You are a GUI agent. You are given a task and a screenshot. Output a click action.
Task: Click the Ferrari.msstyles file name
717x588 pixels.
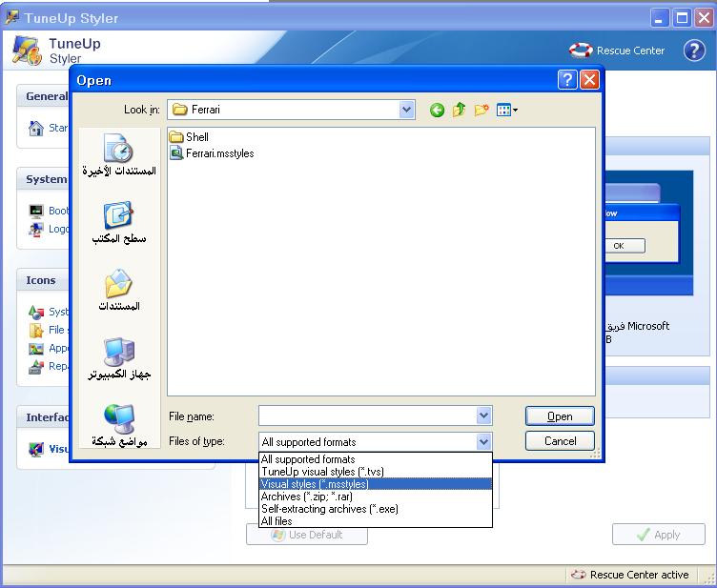219,153
